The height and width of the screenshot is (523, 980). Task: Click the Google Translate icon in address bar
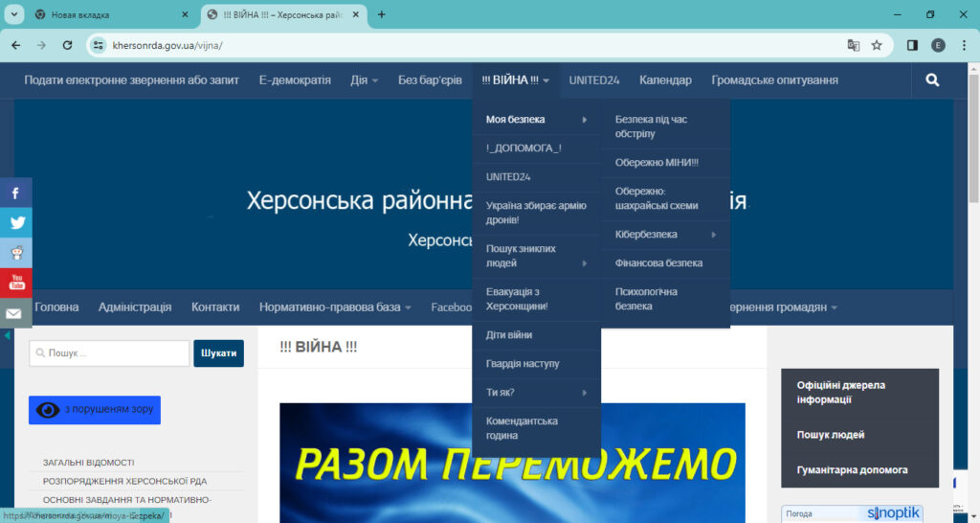(853, 45)
